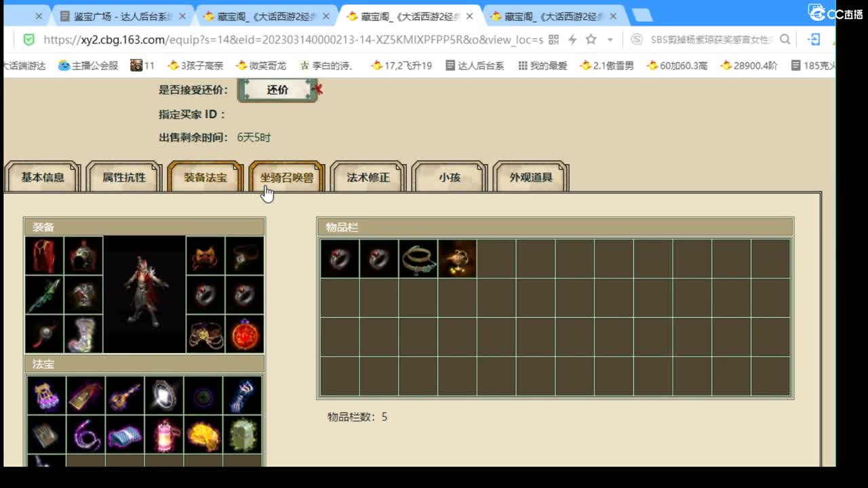Open the QR code icon in address bar
868x488 pixels.
(x=553, y=40)
